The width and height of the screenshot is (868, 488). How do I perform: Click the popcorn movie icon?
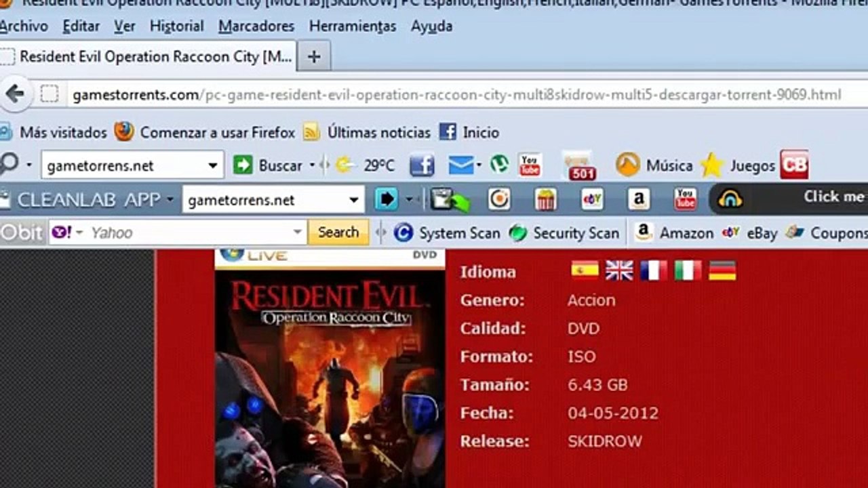[x=546, y=199]
